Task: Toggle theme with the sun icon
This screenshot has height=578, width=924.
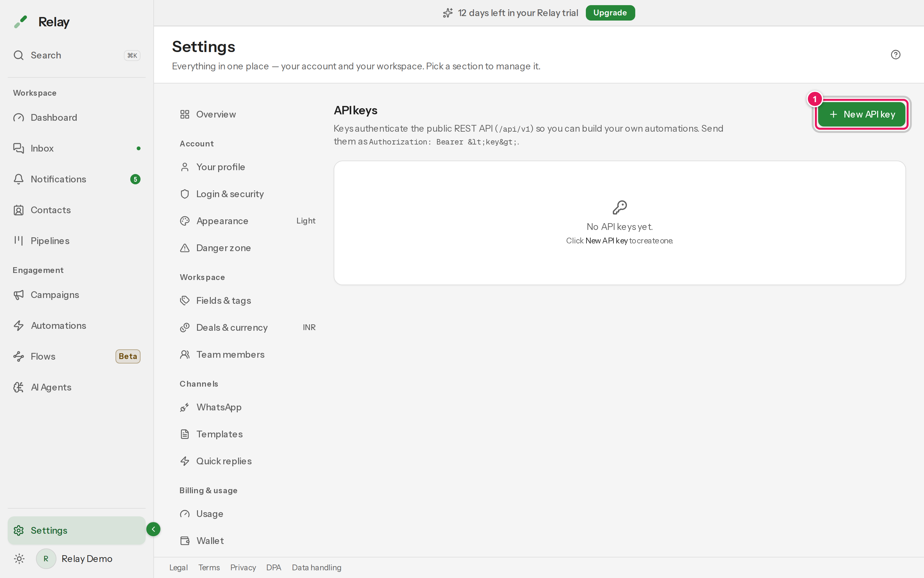Action: (x=19, y=558)
